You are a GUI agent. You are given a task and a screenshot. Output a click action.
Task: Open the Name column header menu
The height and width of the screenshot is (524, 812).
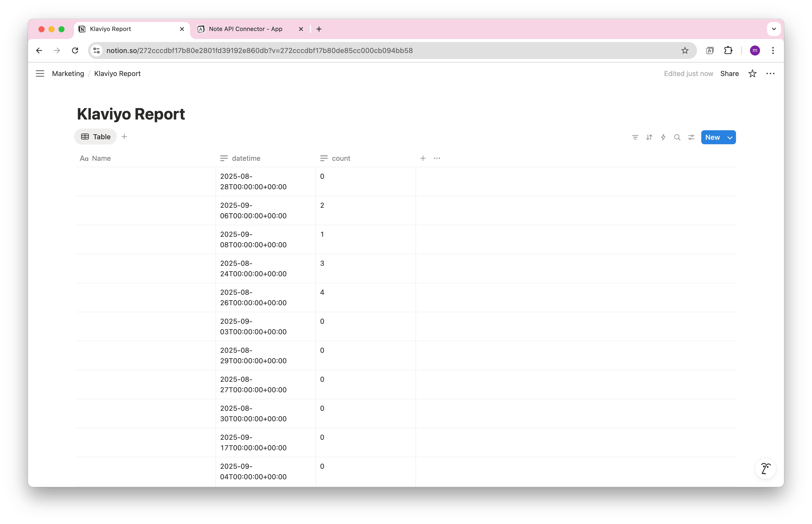click(x=146, y=158)
